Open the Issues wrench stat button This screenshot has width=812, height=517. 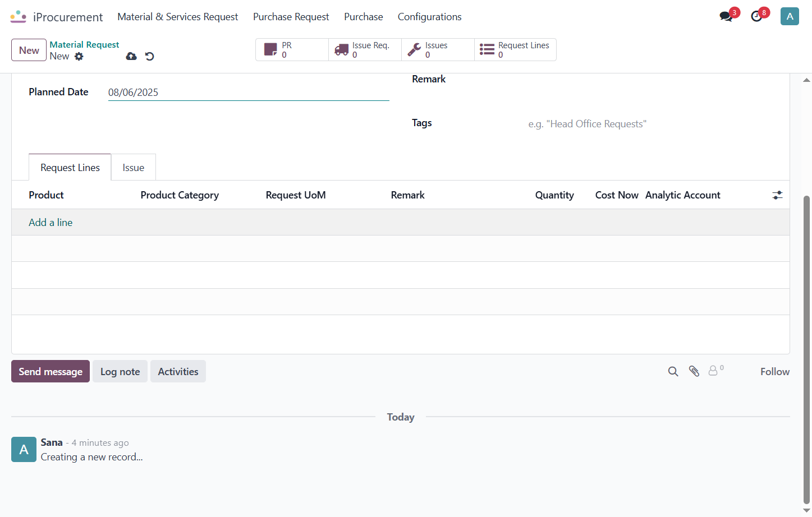(x=438, y=50)
